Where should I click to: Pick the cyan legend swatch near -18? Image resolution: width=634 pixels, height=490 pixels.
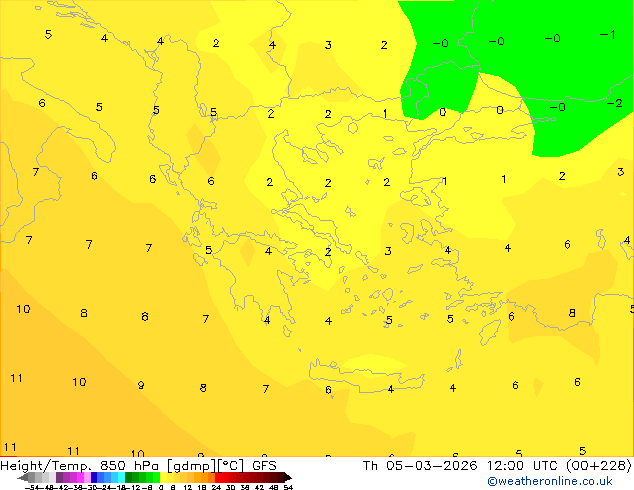121,477
